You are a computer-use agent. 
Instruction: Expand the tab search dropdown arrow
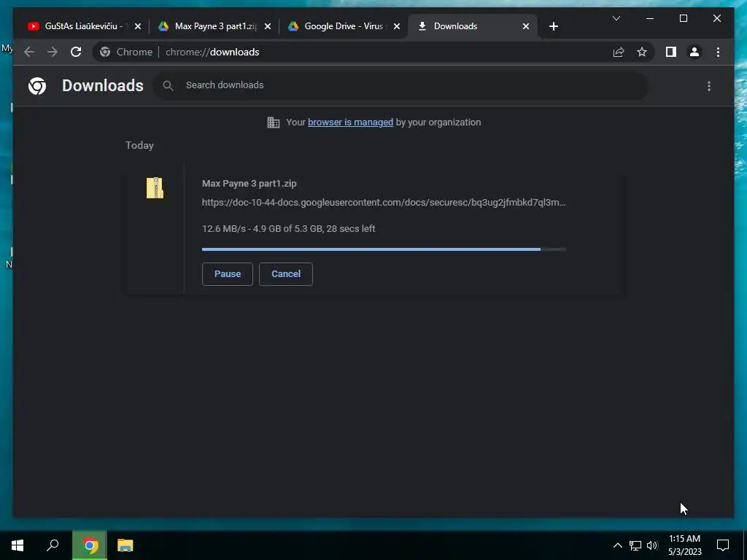point(616,18)
